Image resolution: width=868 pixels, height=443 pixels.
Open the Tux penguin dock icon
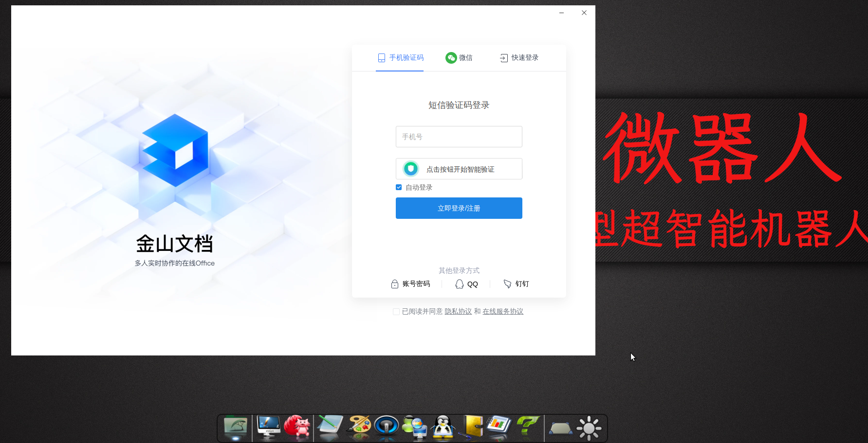[x=443, y=428]
